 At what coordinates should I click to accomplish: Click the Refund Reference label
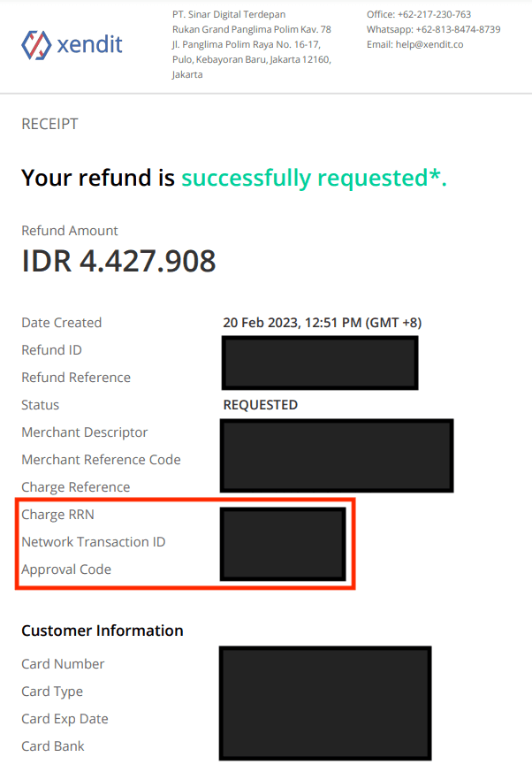click(x=76, y=377)
